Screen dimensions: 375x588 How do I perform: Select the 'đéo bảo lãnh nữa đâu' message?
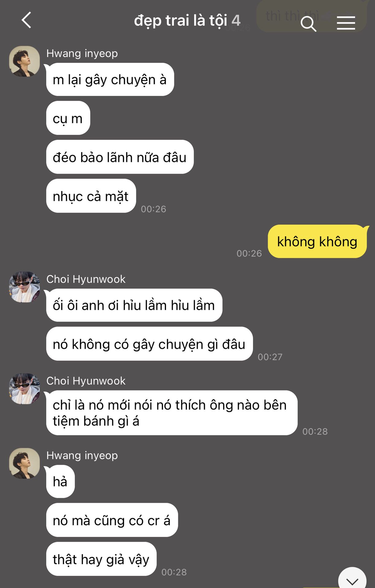120,157
